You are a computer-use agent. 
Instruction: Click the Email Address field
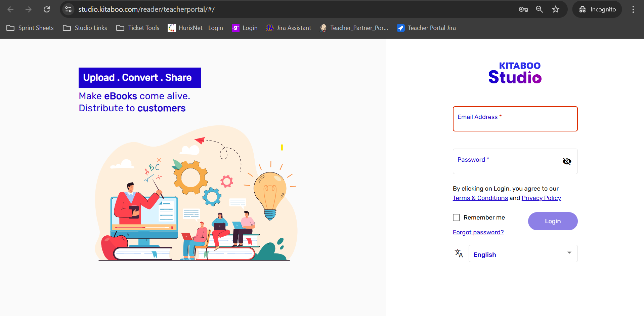(x=515, y=119)
